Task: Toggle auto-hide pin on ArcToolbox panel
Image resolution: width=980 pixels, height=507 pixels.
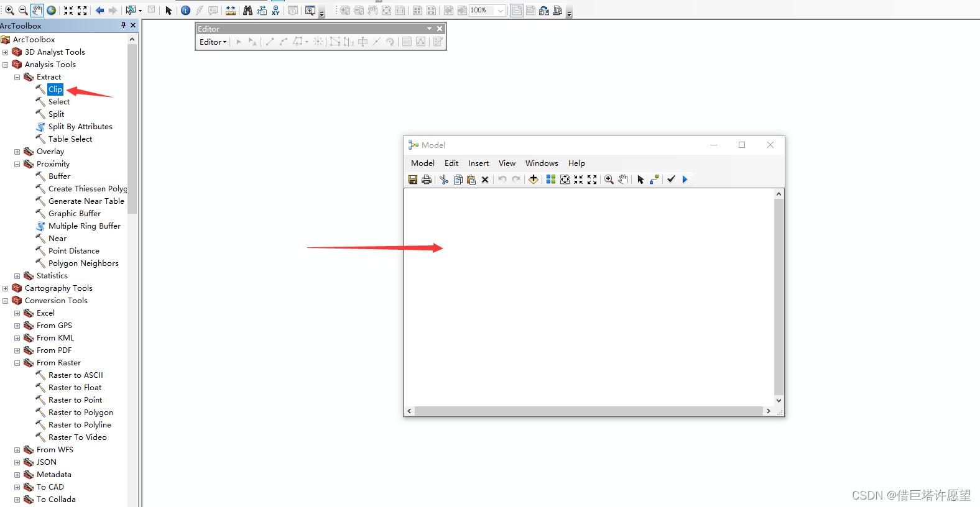Action: (x=123, y=25)
